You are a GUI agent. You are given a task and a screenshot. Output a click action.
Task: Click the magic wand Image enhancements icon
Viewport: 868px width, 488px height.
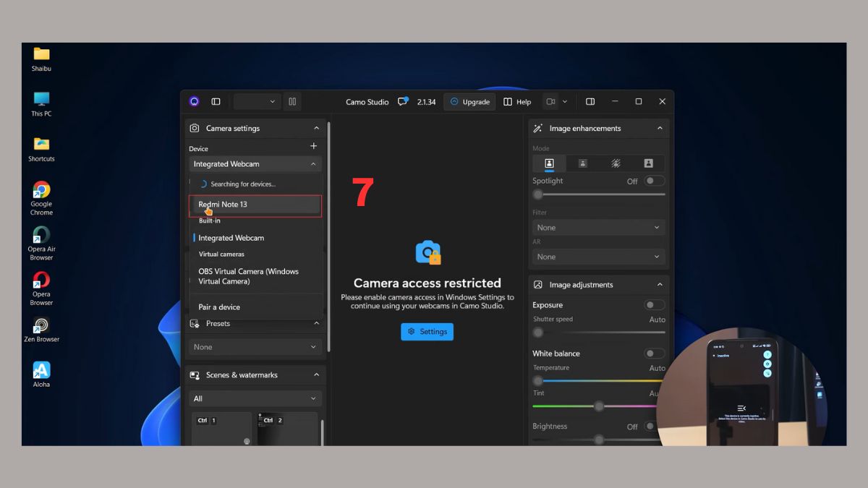pos(538,128)
